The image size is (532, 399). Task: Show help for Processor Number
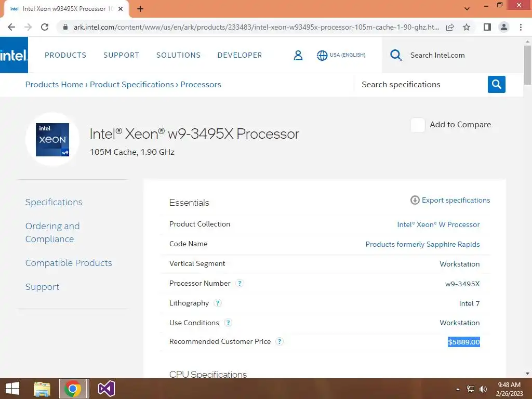coord(240,283)
